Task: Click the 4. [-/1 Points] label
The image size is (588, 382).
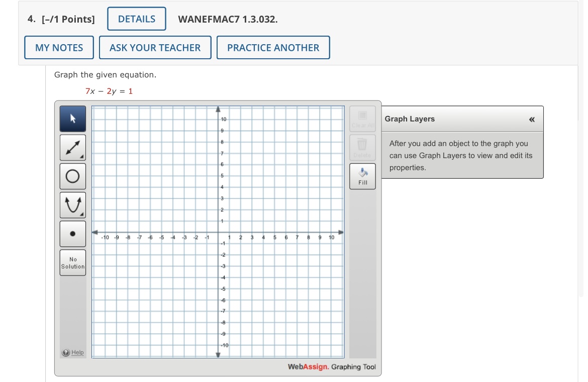Action: 61,19
